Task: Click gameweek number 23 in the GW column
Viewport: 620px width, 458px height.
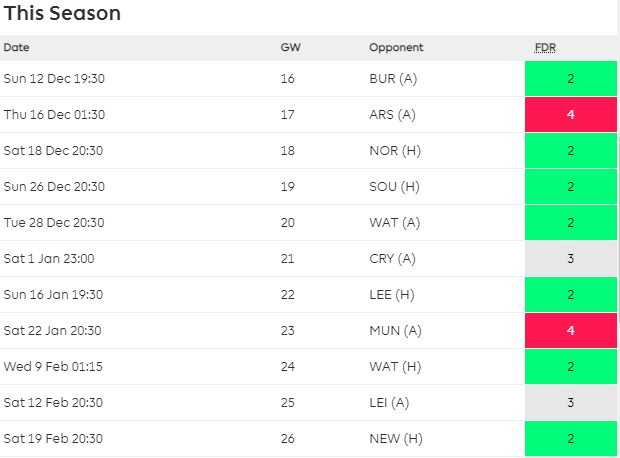Action: [288, 331]
